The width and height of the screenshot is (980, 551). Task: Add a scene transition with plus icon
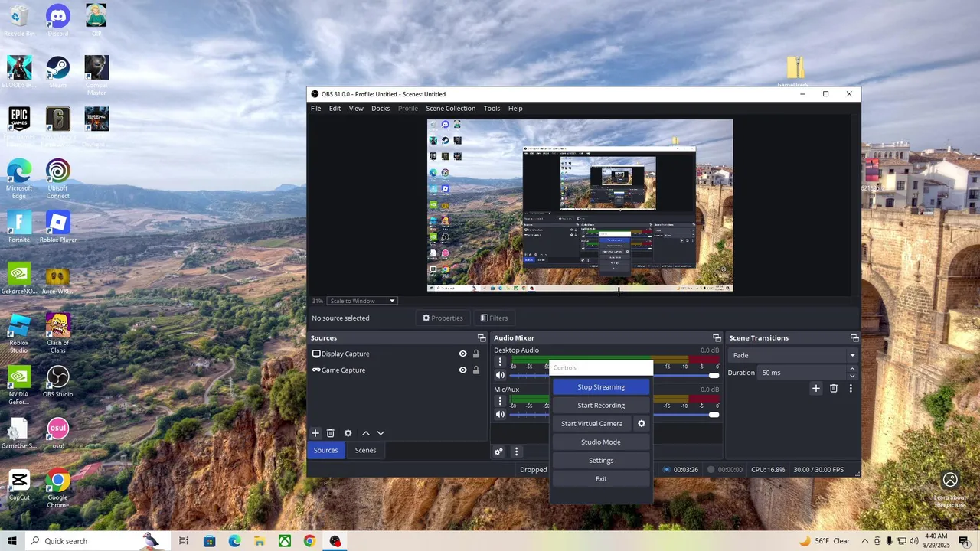click(x=815, y=388)
